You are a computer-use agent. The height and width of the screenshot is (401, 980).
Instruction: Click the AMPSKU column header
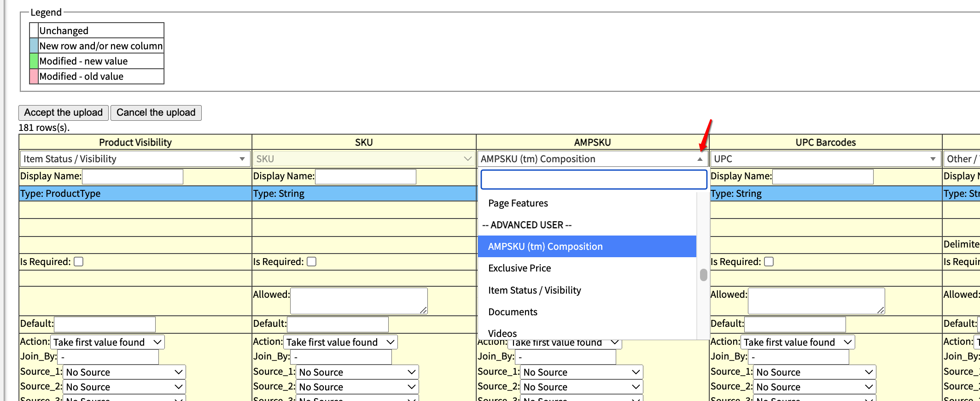tap(593, 142)
